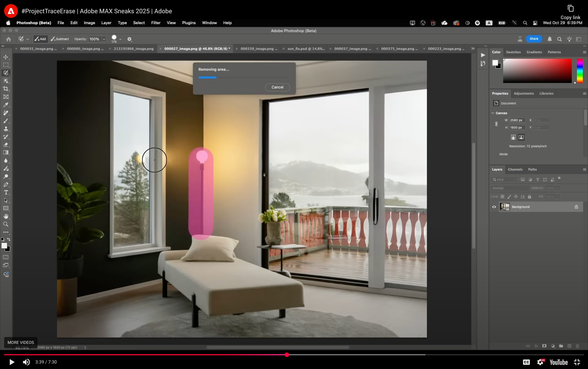Switch to the Channels tab
This screenshot has height=369, width=588.
click(515, 169)
